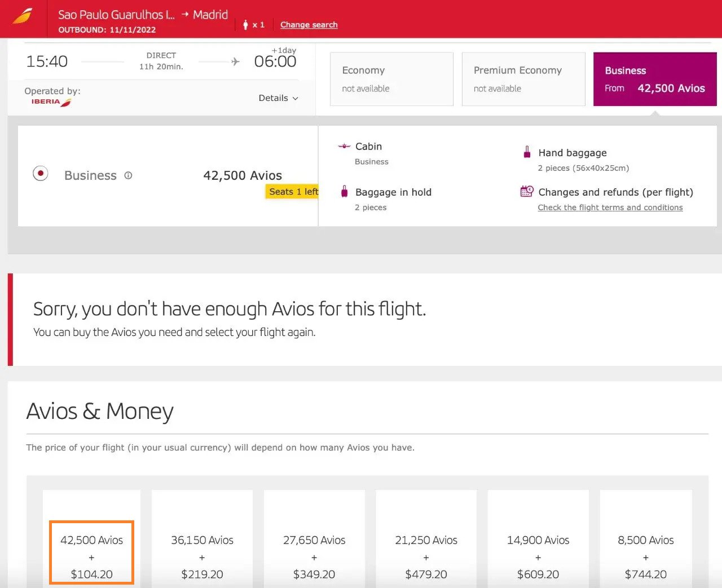Select the Premium Economy fare tab
The width and height of the screenshot is (722, 588).
tap(523, 79)
